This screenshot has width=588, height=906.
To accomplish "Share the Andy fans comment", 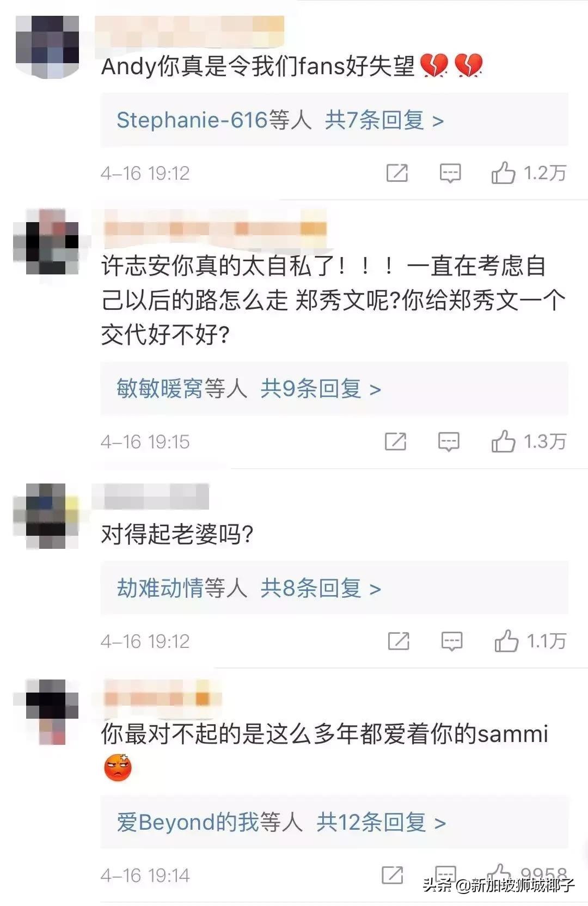I will (397, 173).
